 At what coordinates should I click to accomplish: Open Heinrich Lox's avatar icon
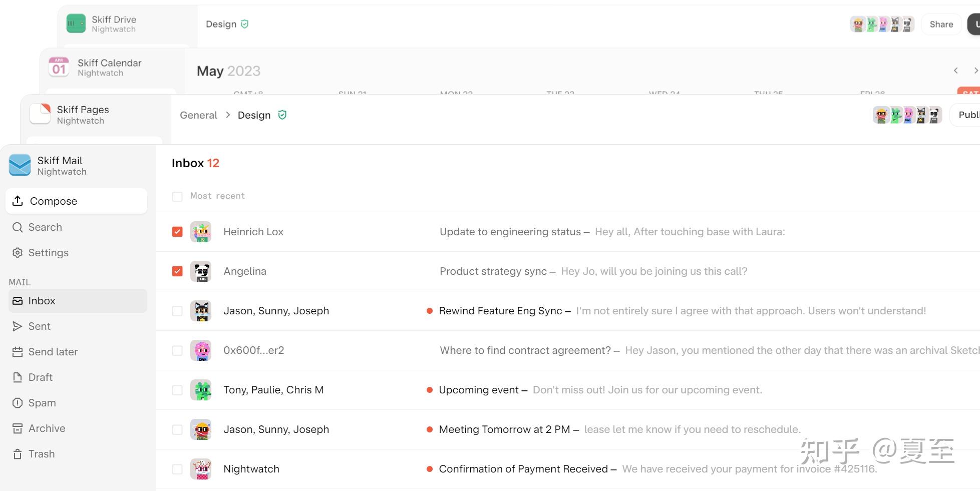point(201,232)
